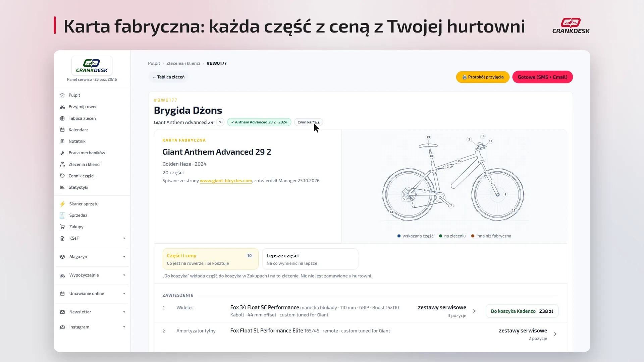644x362 pixels.
Task: Click the Protokół przyjęcia button
Action: pos(483,77)
